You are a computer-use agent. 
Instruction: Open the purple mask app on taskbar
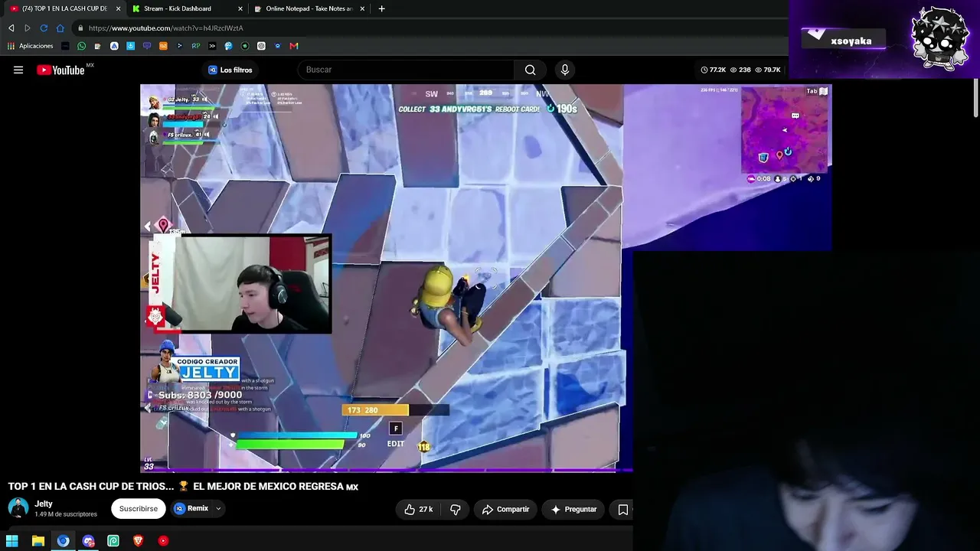click(88, 541)
